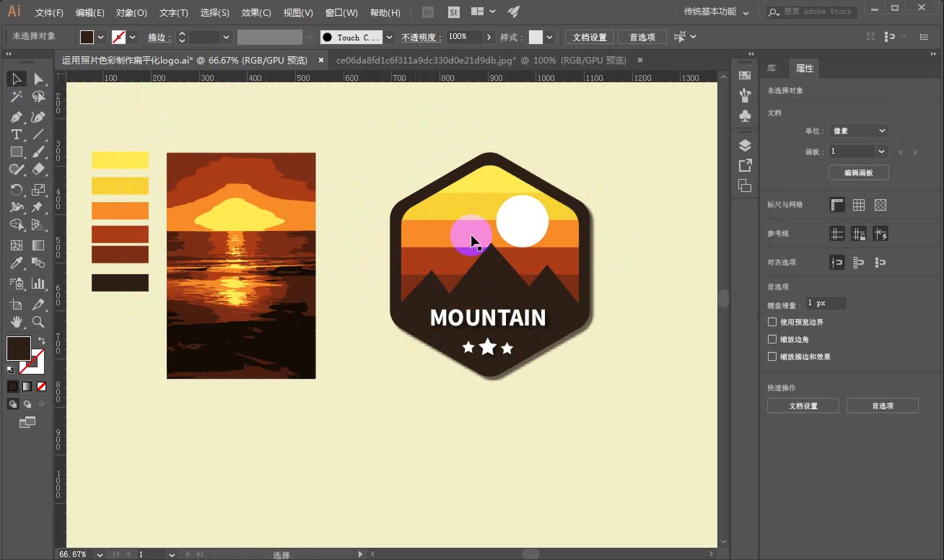The height and width of the screenshot is (560, 944).
Task: Expand the fill color dropdown arrow
Action: point(100,37)
